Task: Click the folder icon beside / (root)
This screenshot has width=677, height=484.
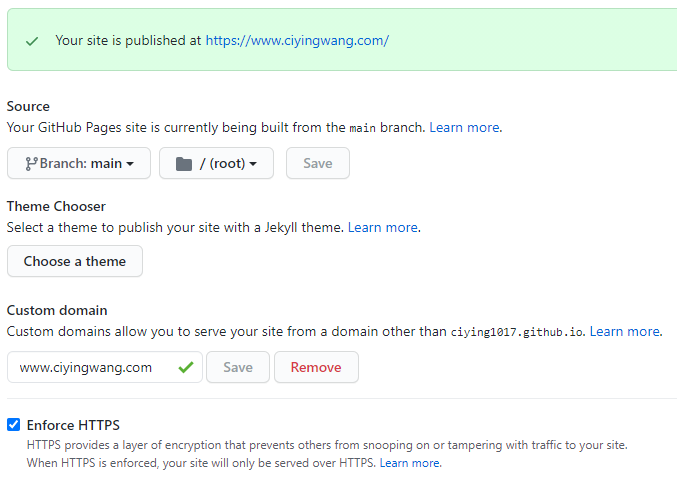Action: click(184, 164)
